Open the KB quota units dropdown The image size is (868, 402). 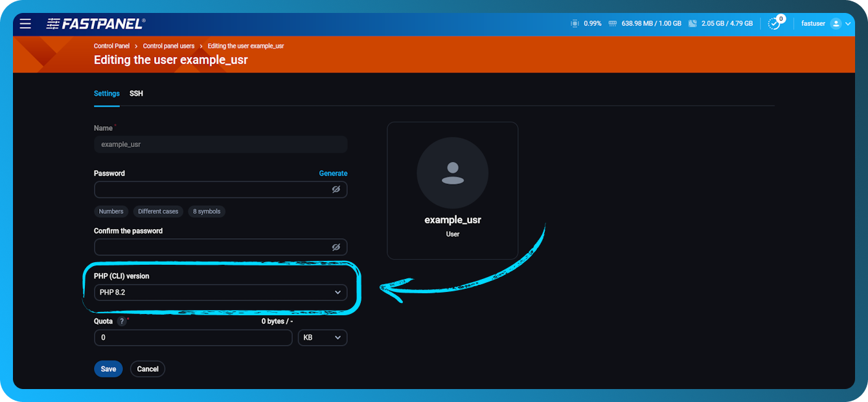pos(323,337)
